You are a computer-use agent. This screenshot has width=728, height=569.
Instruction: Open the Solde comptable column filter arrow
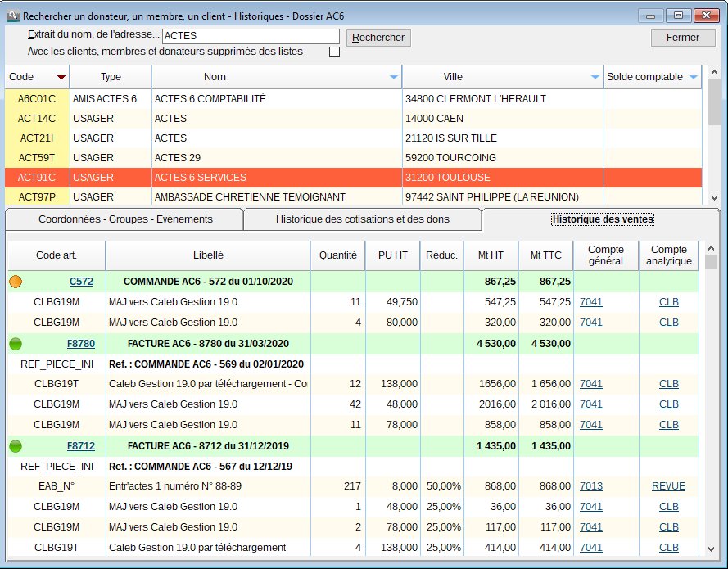(693, 77)
